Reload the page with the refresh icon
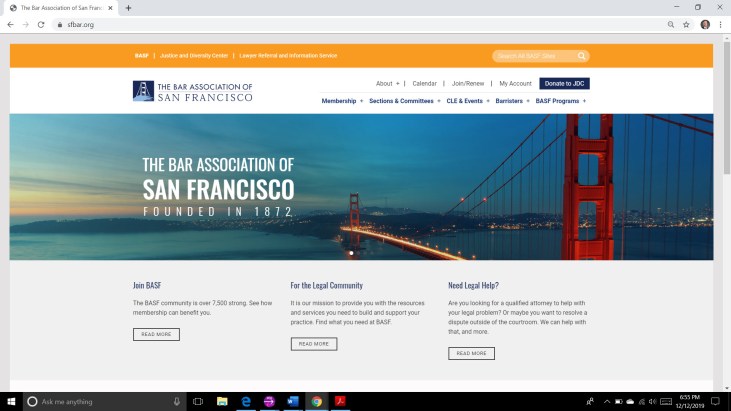 [41, 24]
